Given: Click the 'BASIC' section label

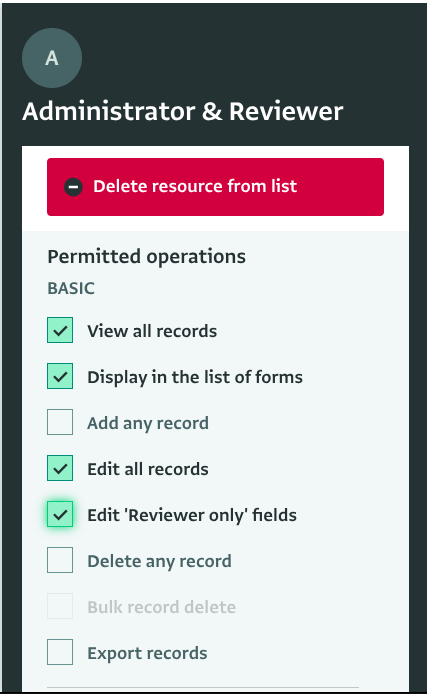Looking at the screenshot, I should coord(71,289).
